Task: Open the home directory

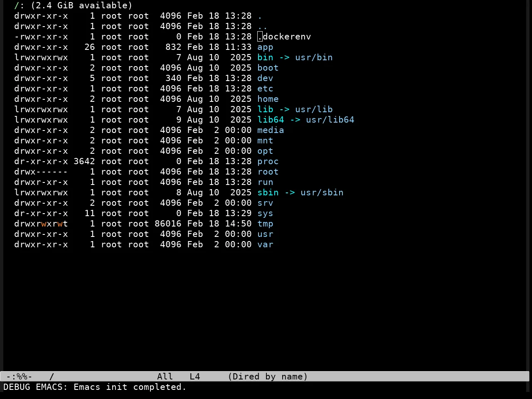Action: pos(268,99)
